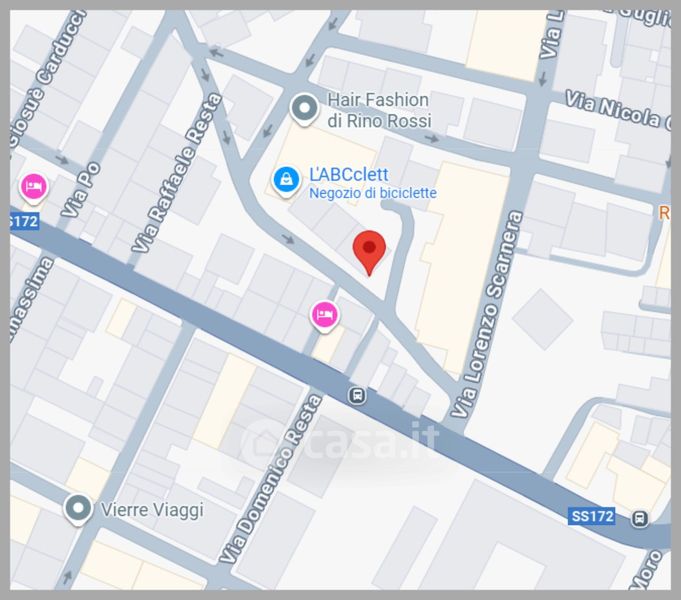681x600 pixels.
Task: Click the Via Domenico Resta street label
Action: click(x=271, y=479)
